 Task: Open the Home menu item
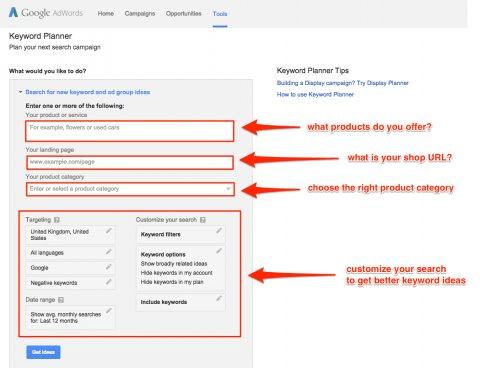click(x=106, y=14)
